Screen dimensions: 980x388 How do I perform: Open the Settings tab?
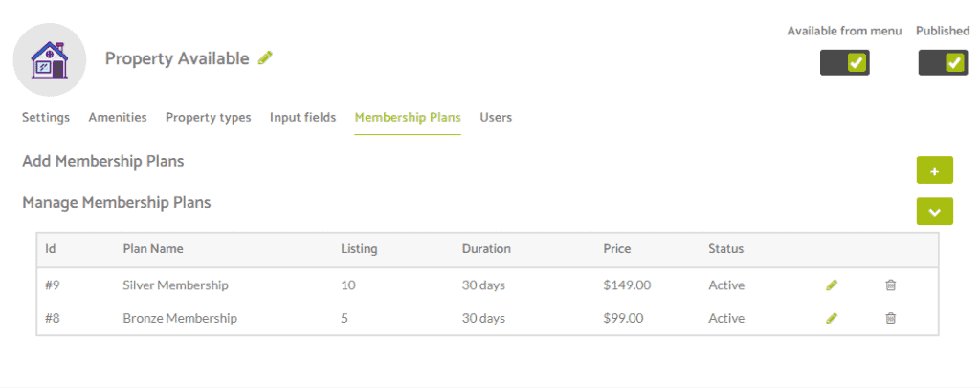46,117
